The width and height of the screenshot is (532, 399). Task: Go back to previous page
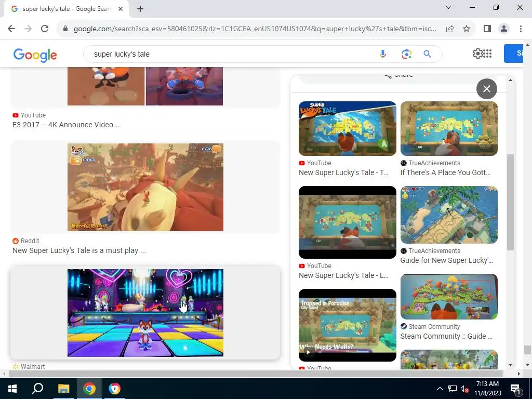[x=11, y=29]
